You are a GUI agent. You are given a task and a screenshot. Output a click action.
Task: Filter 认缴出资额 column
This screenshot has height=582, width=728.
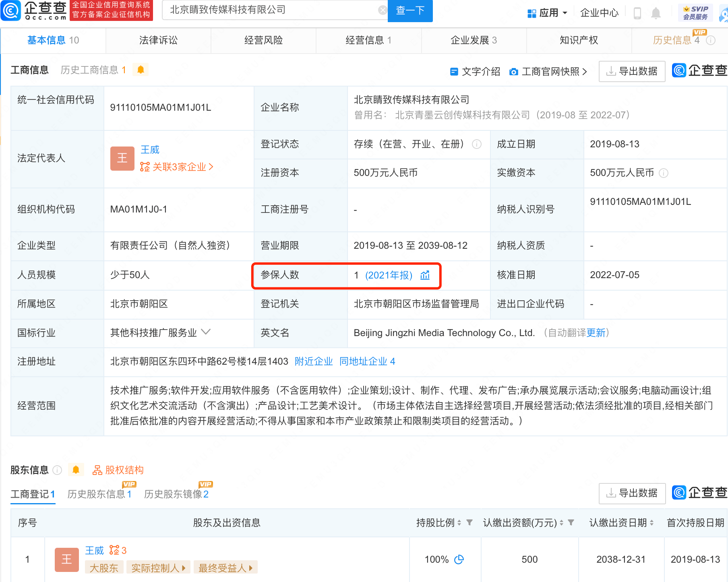tap(571, 522)
